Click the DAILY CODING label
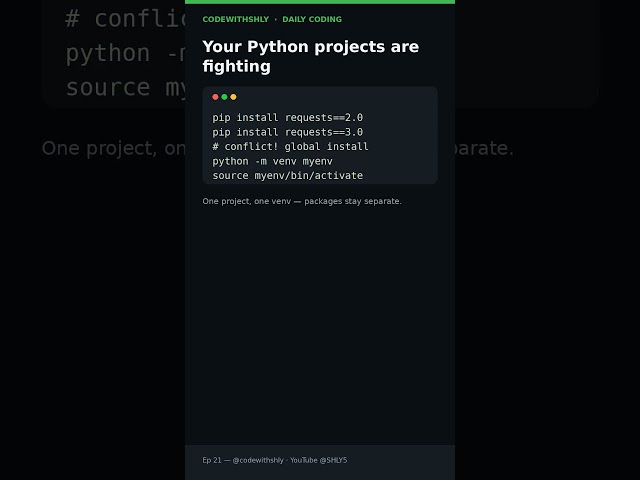 pos(312,19)
